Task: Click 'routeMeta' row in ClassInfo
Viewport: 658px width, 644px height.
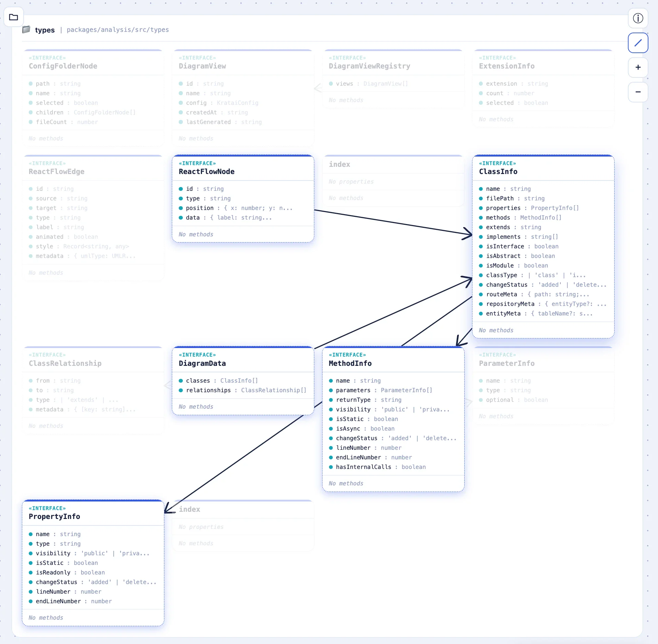Action: pyautogui.click(x=543, y=294)
